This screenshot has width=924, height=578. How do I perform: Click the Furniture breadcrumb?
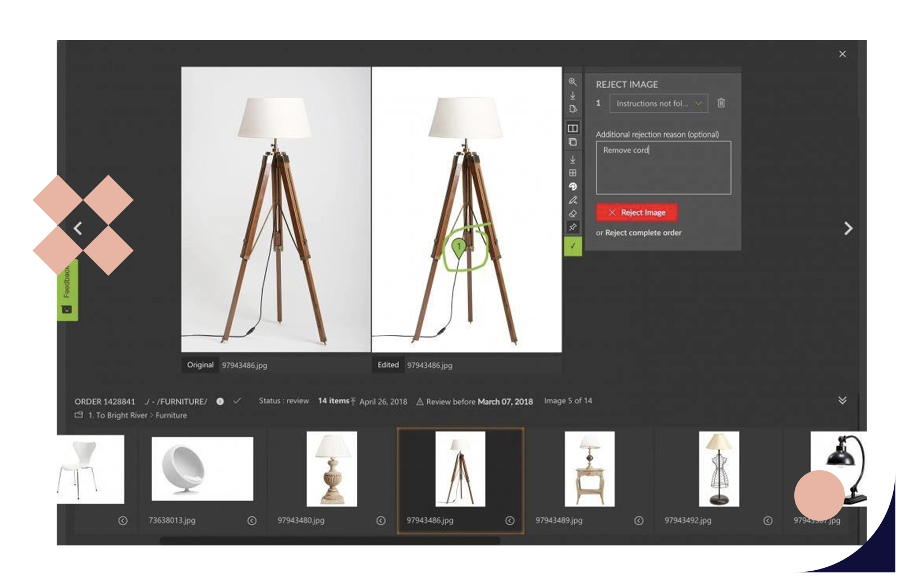point(171,415)
